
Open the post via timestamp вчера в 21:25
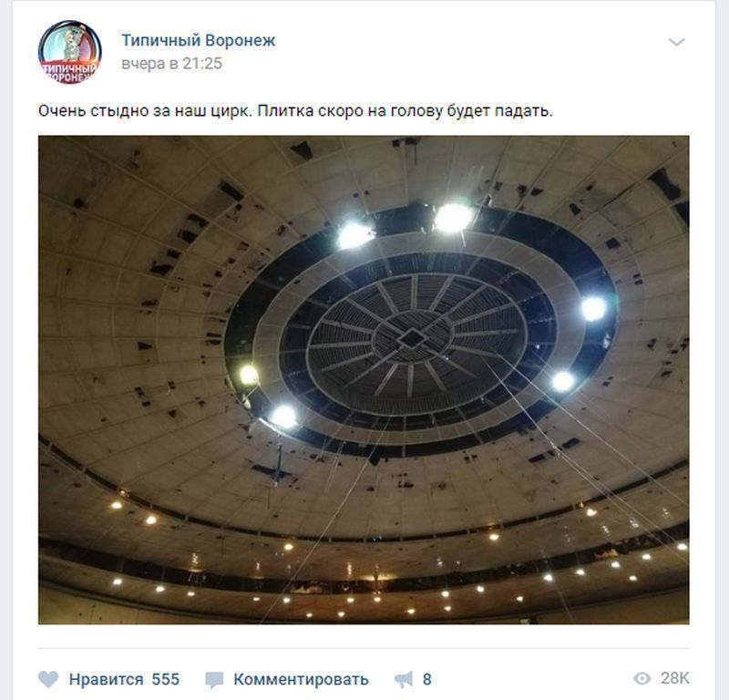pyautogui.click(x=171, y=64)
